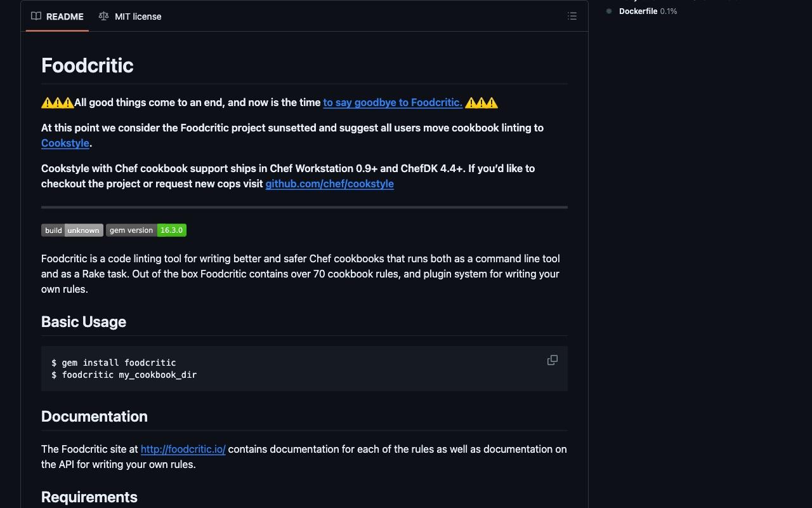Click the scales icon beside MIT license
This screenshot has width=812, height=508.
pyautogui.click(x=103, y=16)
